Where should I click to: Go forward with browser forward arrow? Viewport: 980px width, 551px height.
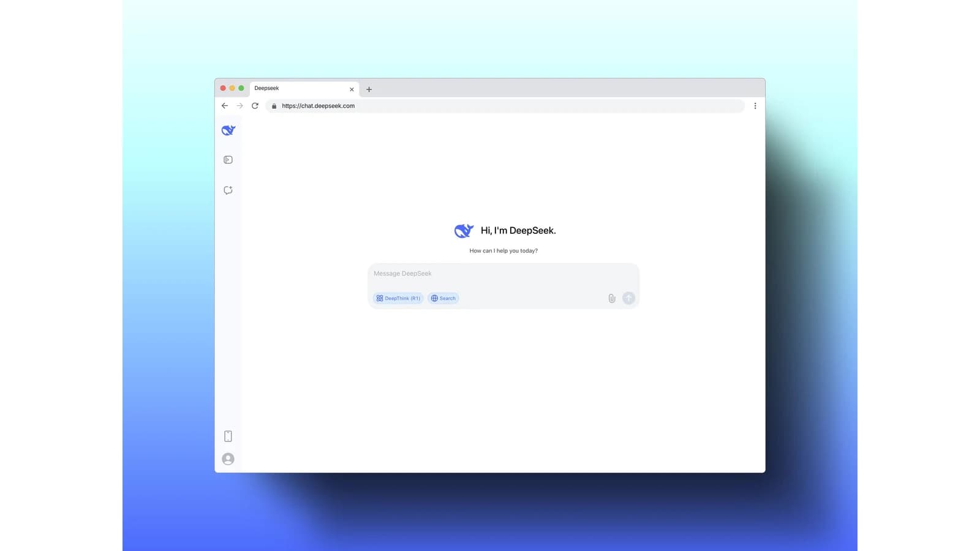click(239, 106)
